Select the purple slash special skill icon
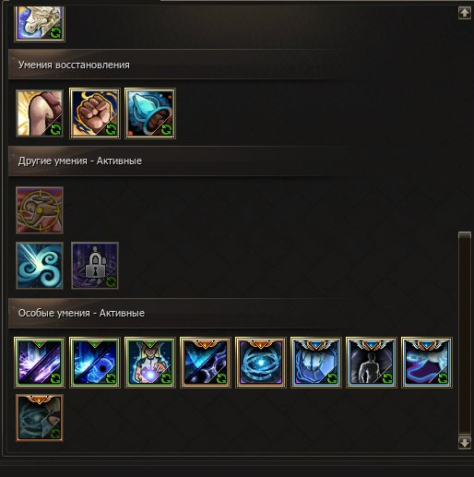Image resolution: width=474 pixels, height=477 pixels. point(40,363)
